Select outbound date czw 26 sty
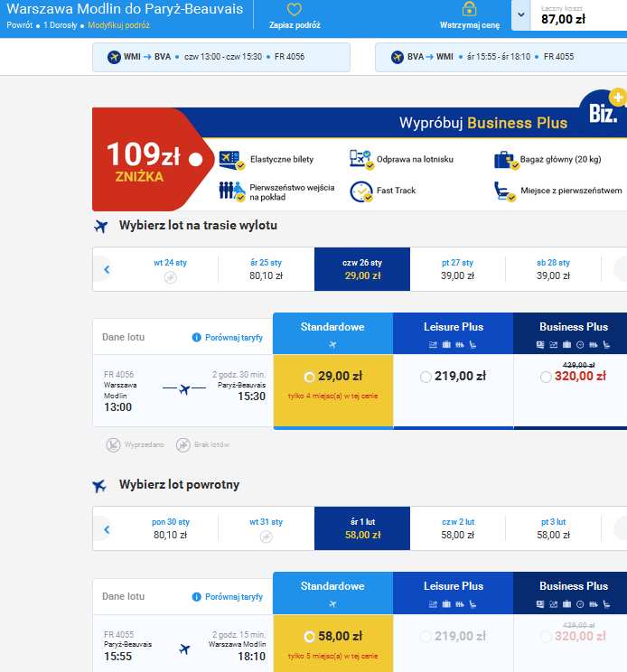This screenshot has width=627, height=672. (362, 269)
